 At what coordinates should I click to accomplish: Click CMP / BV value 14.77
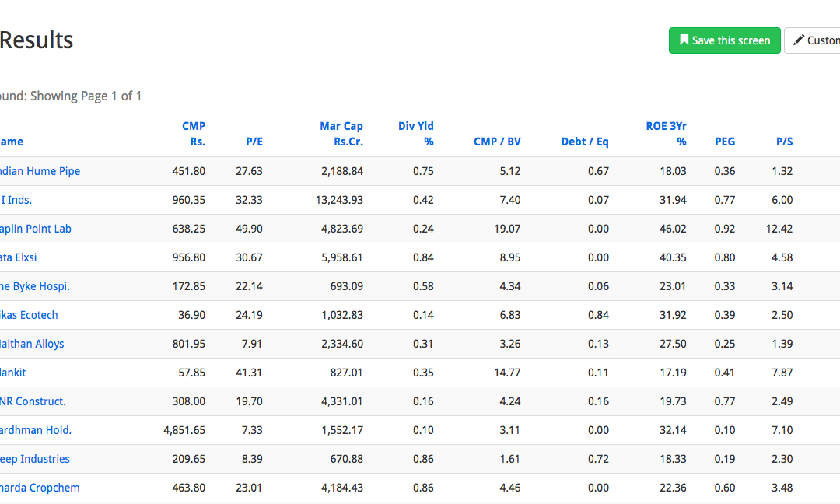(x=507, y=373)
